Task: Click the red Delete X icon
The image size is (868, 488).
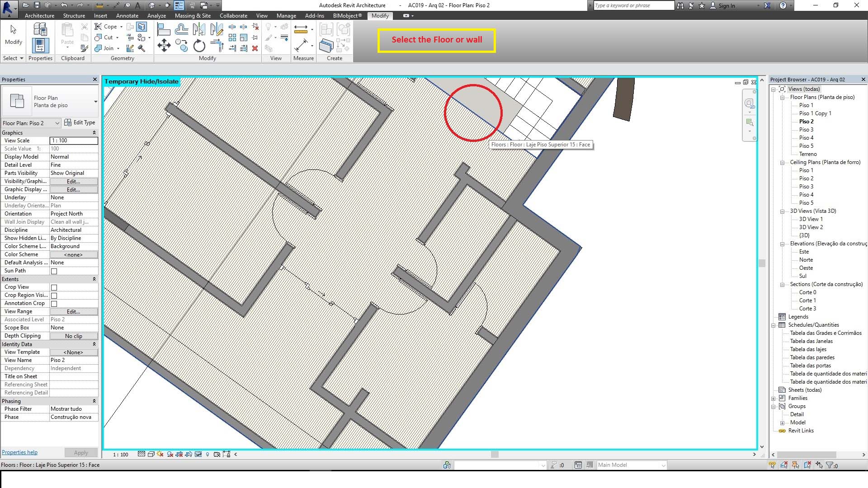Action: (255, 48)
